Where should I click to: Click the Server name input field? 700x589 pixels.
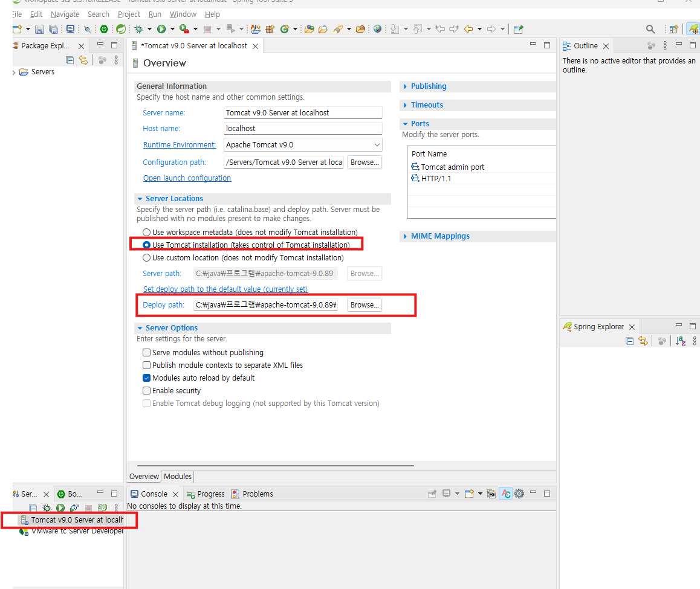(x=303, y=113)
